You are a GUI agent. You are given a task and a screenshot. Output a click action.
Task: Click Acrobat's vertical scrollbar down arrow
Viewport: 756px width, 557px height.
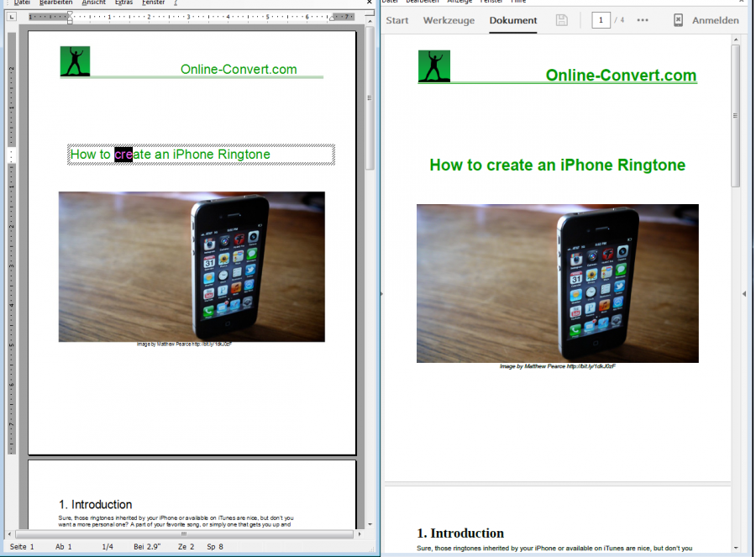(x=736, y=548)
